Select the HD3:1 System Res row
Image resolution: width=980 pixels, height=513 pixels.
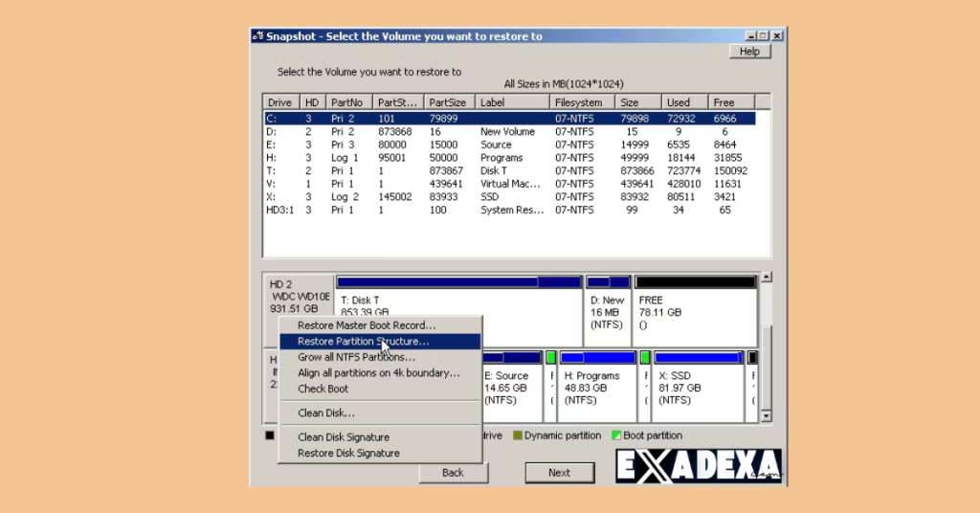coord(509,210)
